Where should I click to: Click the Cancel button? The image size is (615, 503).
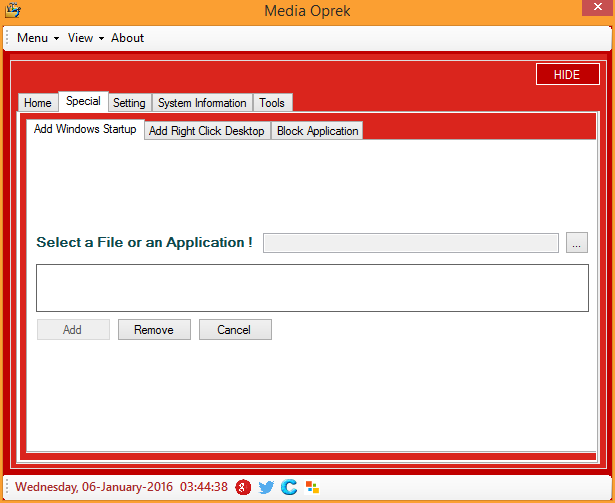[x=235, y=330]
